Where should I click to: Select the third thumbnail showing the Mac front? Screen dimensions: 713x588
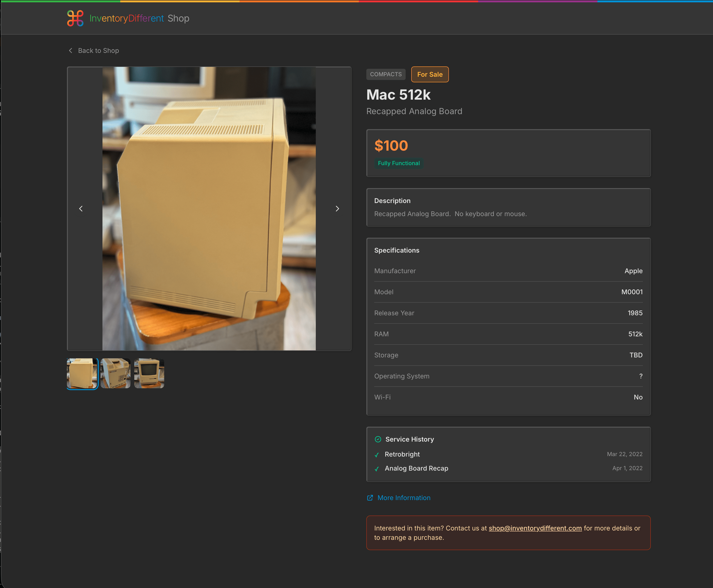[149, 373]
